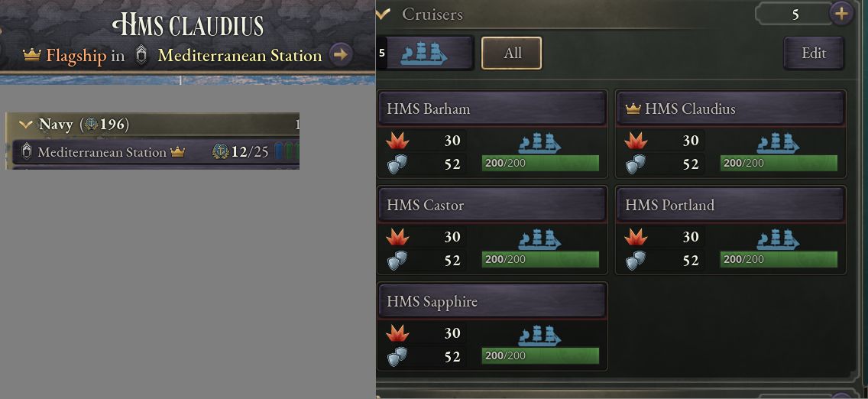
Task: Click the ship icon on HMS Sapphire card
Action: pyautogui.click(x=539, y=336)
